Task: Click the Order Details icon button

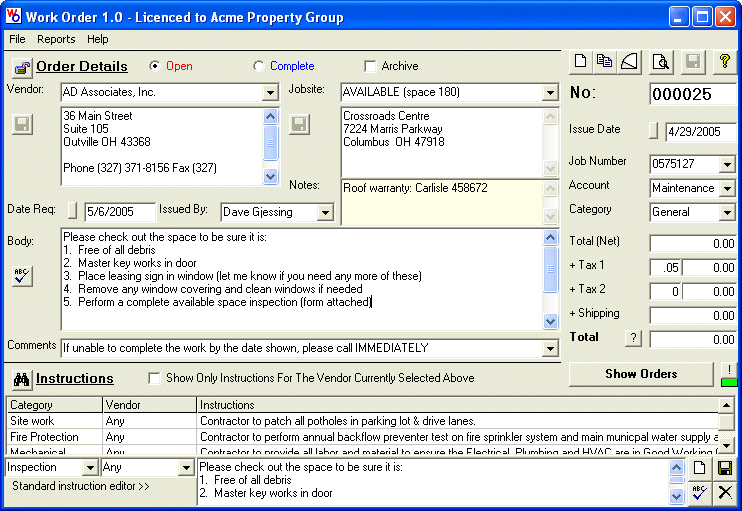Action: pyautogui.click(x=22, y=68)
